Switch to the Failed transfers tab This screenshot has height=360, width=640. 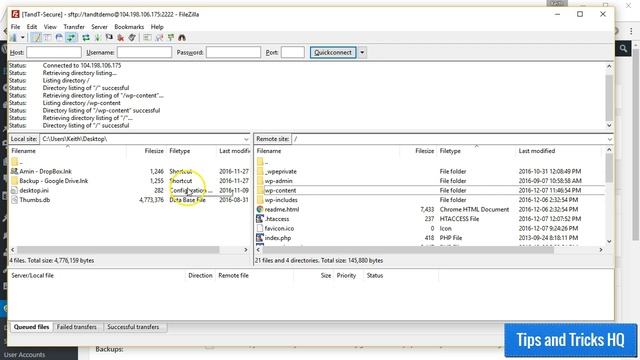pyautogui.click(x=77, y=327)
